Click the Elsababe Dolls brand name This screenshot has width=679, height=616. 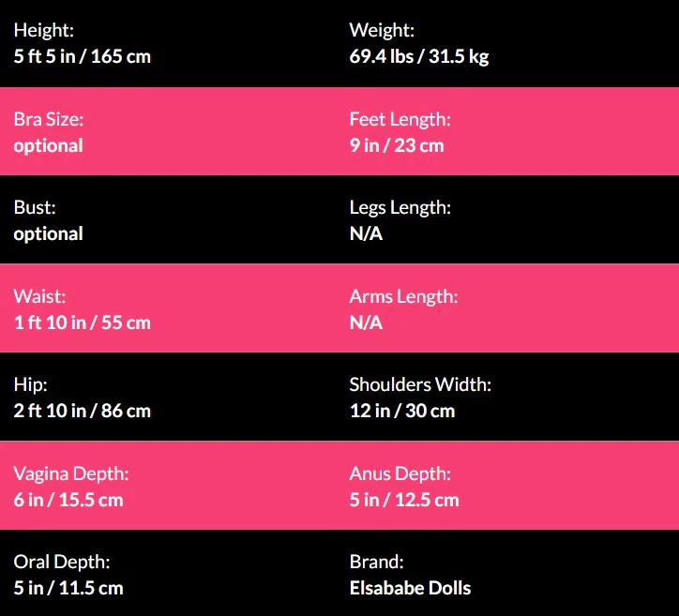tap(410, 588)
